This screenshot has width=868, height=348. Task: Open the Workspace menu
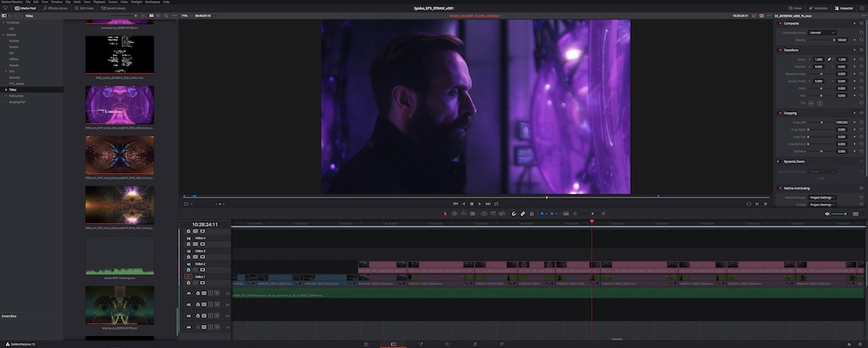pyautogui.click(x=153, y=3)
